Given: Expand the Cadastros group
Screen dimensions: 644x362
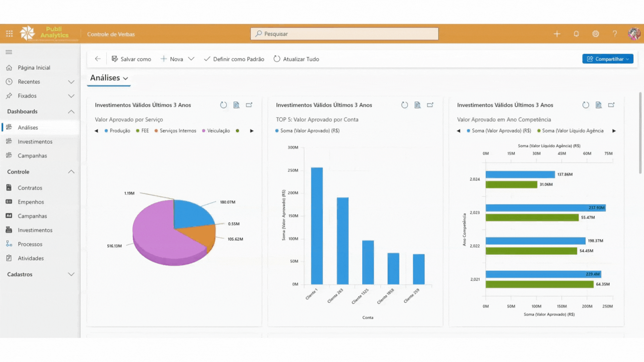Looking at the screenshot, I should coord(71,274).
